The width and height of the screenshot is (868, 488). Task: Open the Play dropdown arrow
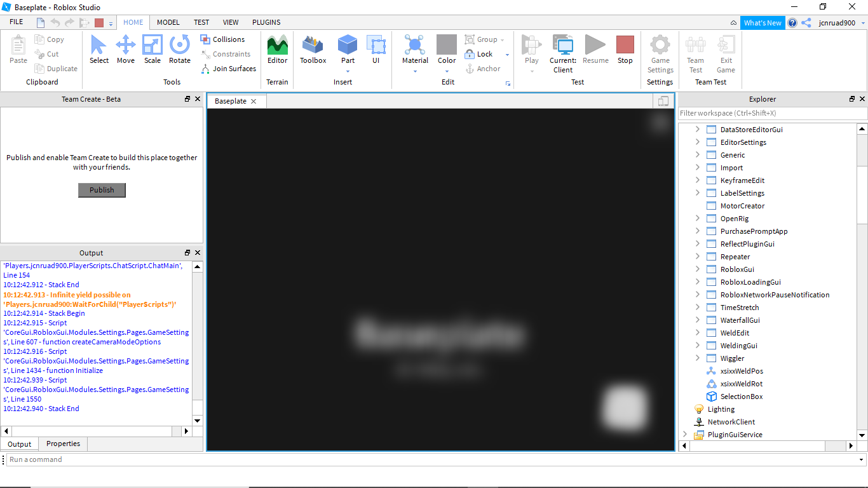pyautogui.click(x=532, y=71)
